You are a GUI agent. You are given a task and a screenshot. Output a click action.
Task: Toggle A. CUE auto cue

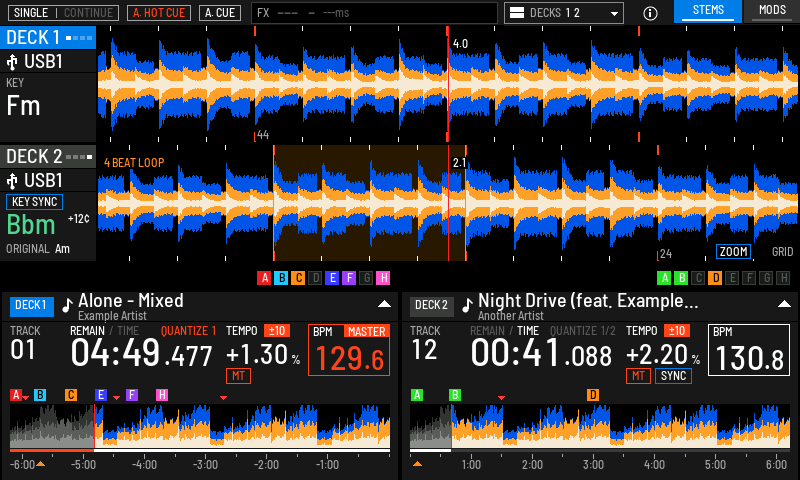coord(220,13)
